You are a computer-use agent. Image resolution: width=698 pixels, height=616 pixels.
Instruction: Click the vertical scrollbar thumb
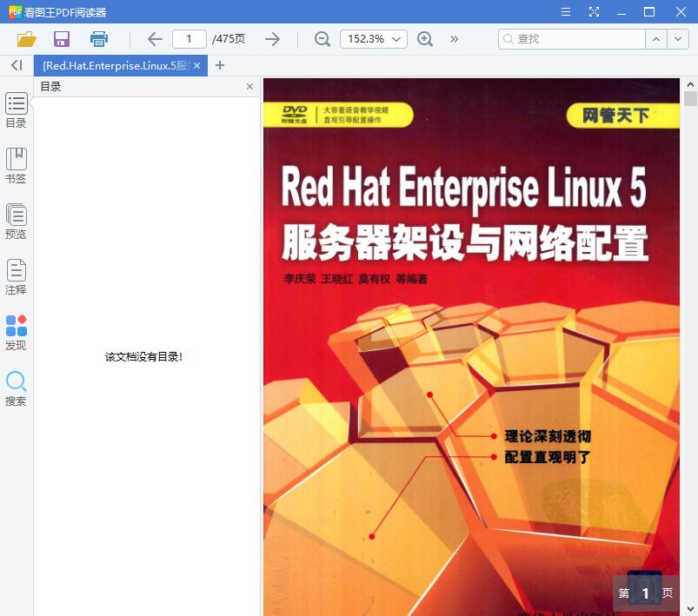click(690, 98)
